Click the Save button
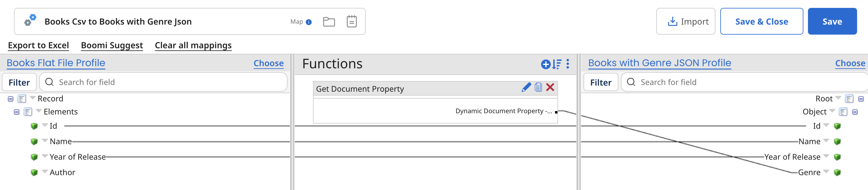 [x=832, y=21]
